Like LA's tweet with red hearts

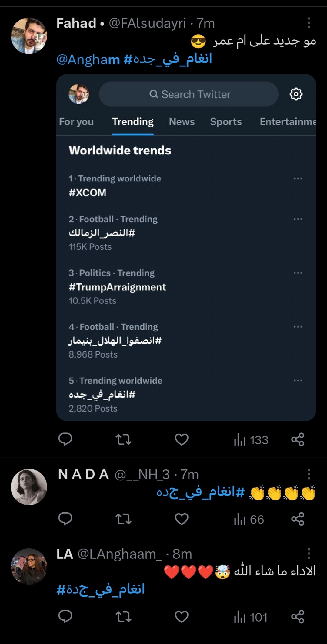coord(182,617)
